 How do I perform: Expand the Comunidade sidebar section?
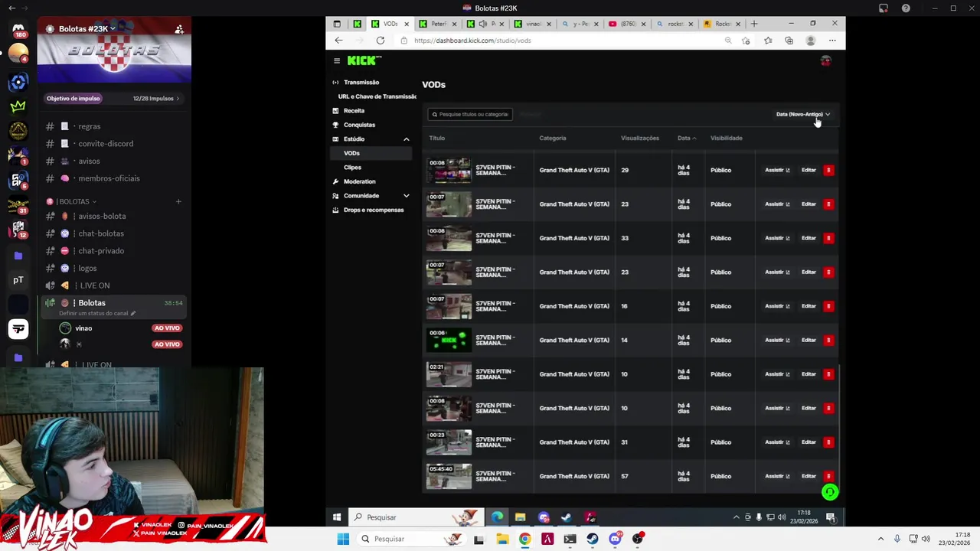click(407, 196)
